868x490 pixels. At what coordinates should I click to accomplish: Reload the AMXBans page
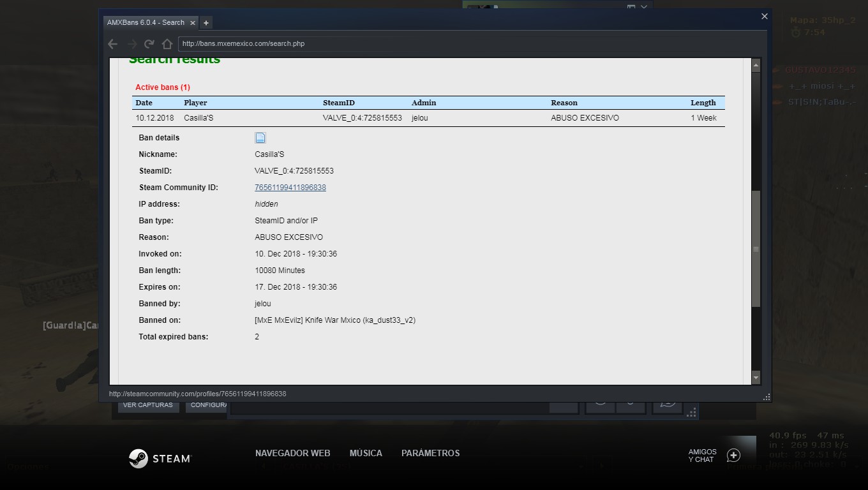point(149,44)
